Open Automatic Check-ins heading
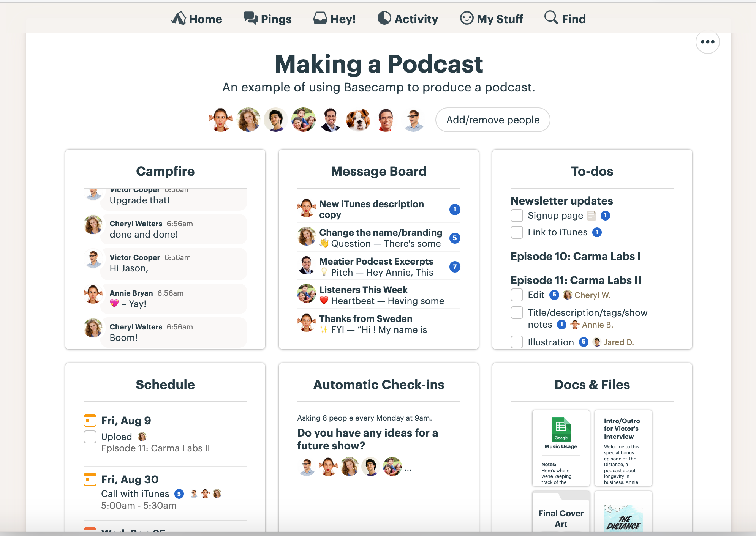756x536 pixels. 379,385
